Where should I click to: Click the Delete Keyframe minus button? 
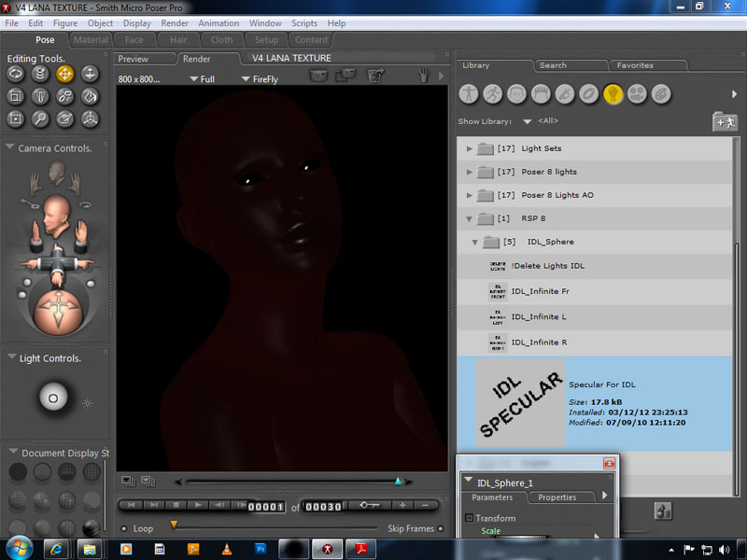[x=425, y=505]
